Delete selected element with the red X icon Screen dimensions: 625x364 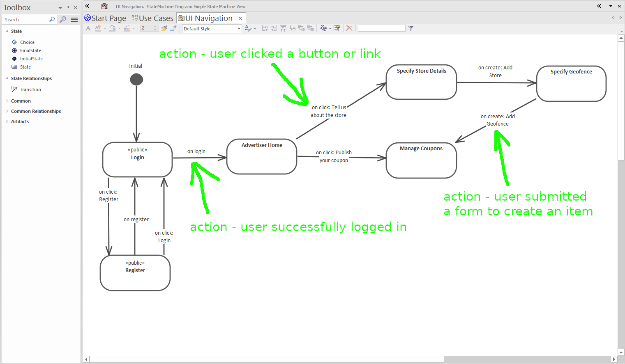pos(349,28)
